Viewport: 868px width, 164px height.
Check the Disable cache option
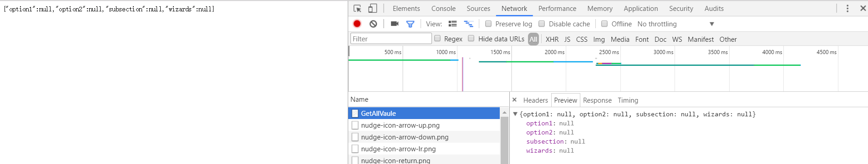click(x=542, y=24)
